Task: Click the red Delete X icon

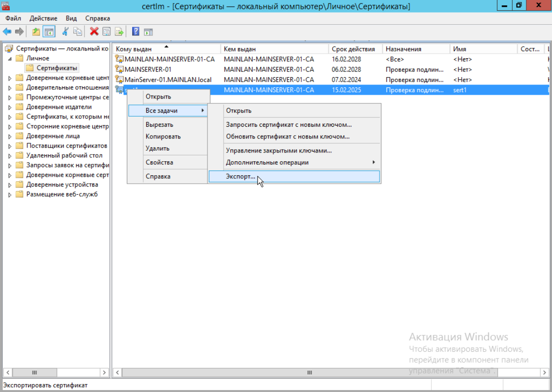Action: pyautogui.click(x=94, y=32)
